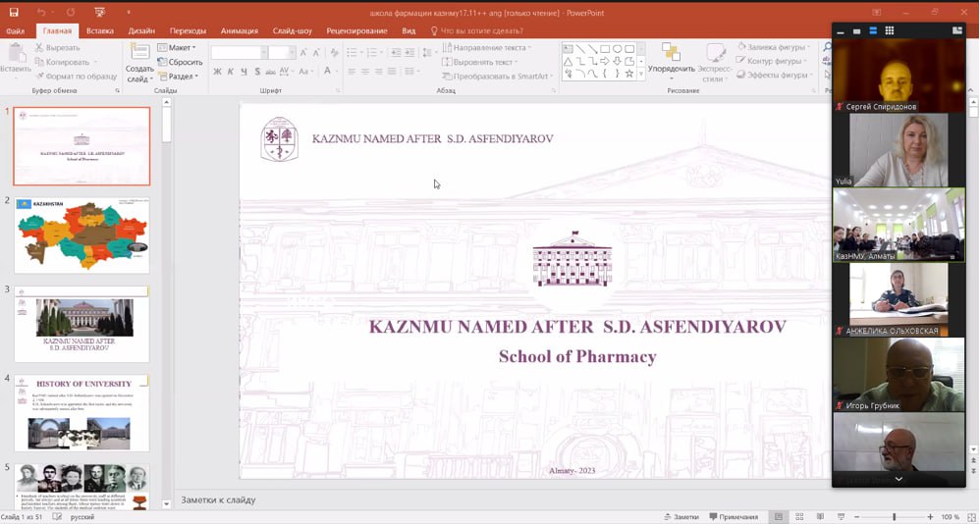Toggle justify text alignment
This screenshot has height=524, width=980.
[392, 72]
